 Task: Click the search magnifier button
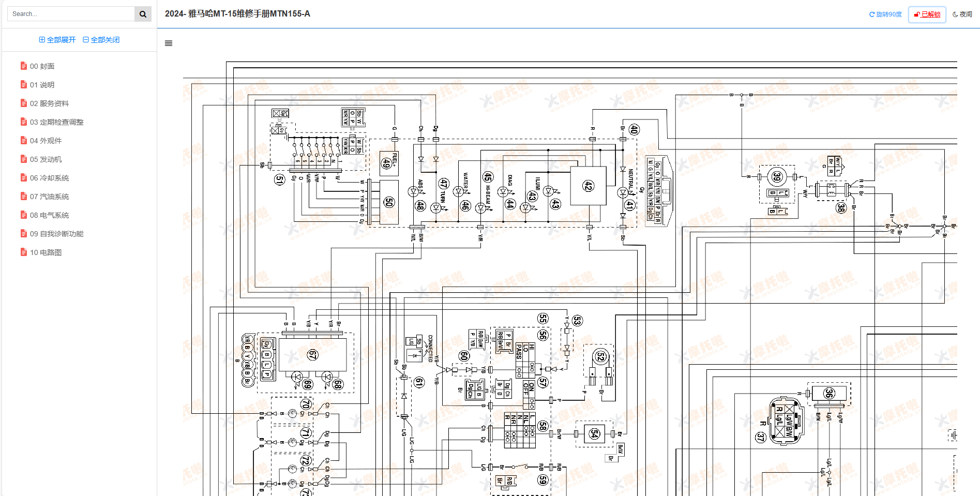143,14
